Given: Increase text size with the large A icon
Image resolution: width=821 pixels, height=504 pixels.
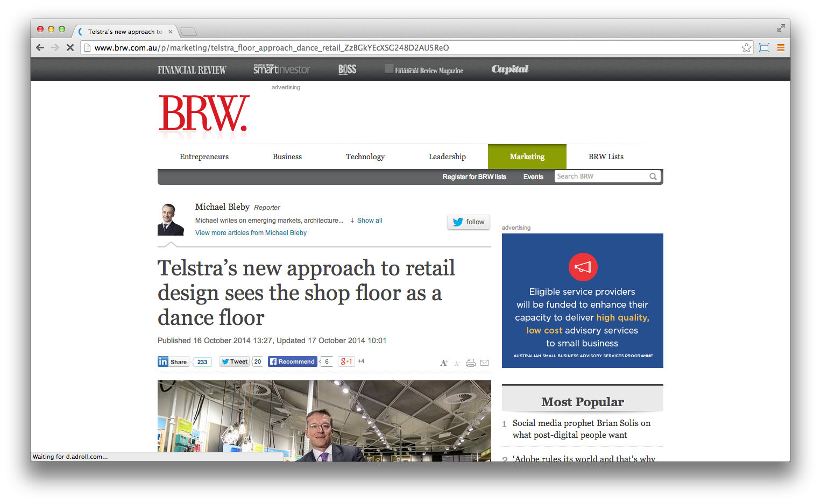Looking at the screenshot, I should pyautogui.click(x=444, y=363).
